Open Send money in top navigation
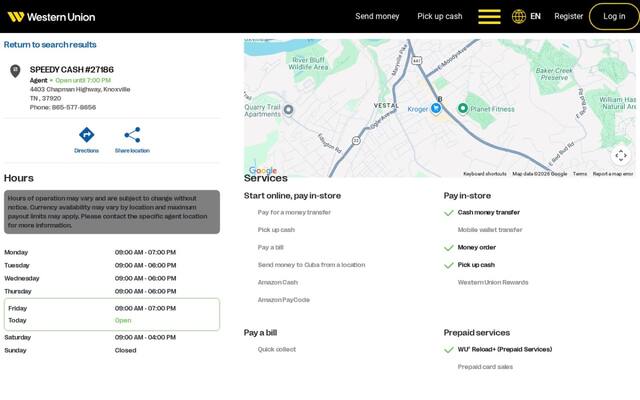The image size is (640, 400). point(377,16)
